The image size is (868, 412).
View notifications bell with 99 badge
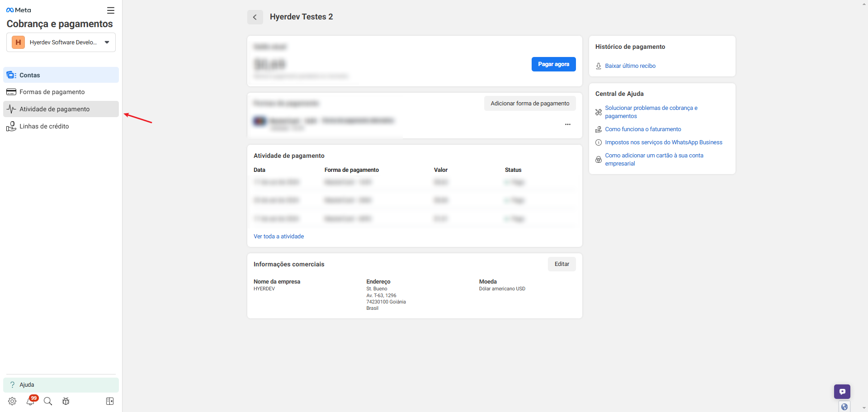pos(31,401)
